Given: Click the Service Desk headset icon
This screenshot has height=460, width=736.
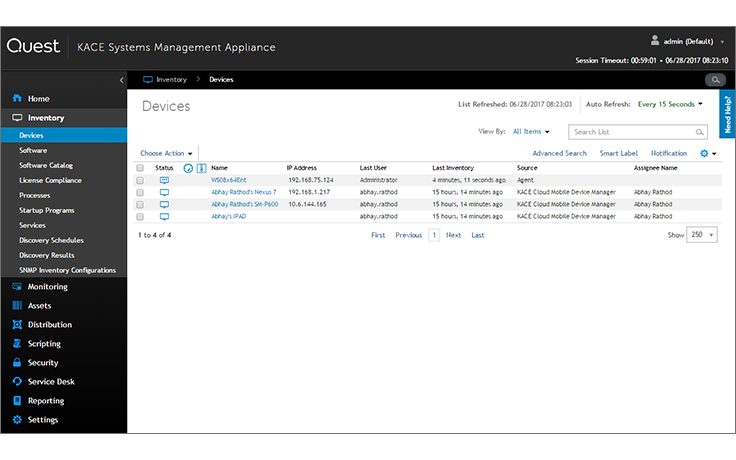Looking at the screenshot, I should (17, 382).
